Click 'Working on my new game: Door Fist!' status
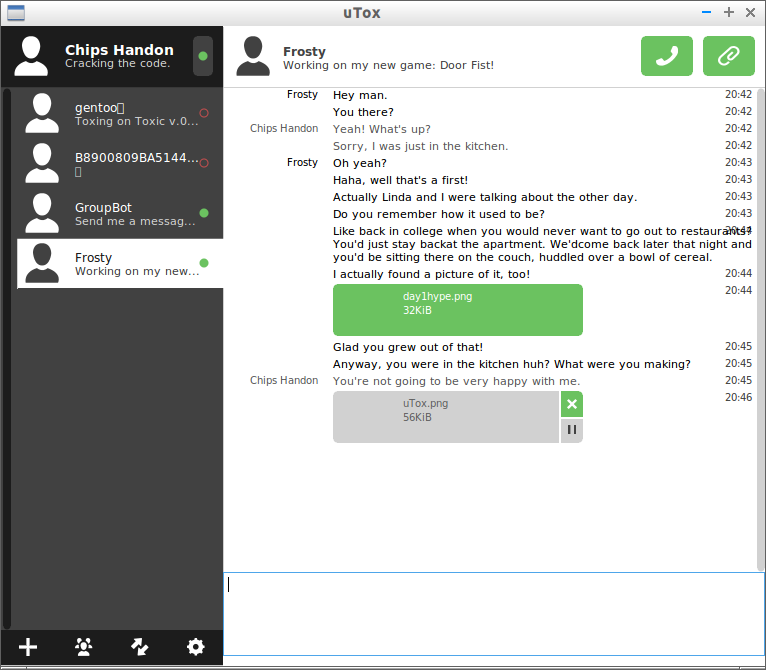Image resolution: width=766 pixels, height=670 pixels. click(x=388, y=65)
